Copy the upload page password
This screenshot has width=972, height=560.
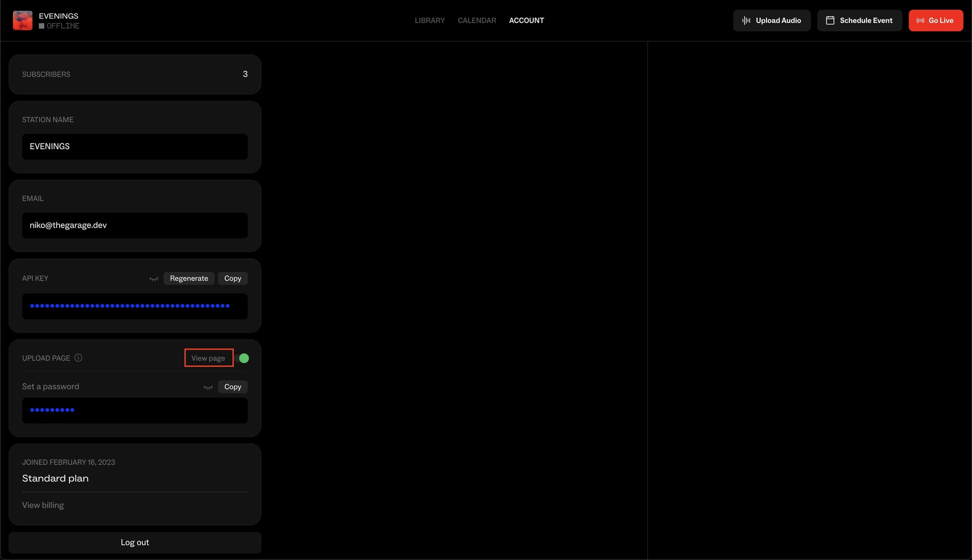point(232,387)
